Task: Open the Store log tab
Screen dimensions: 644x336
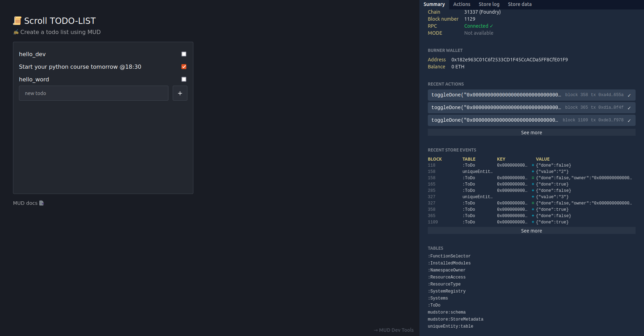Action: click(489, 4)
